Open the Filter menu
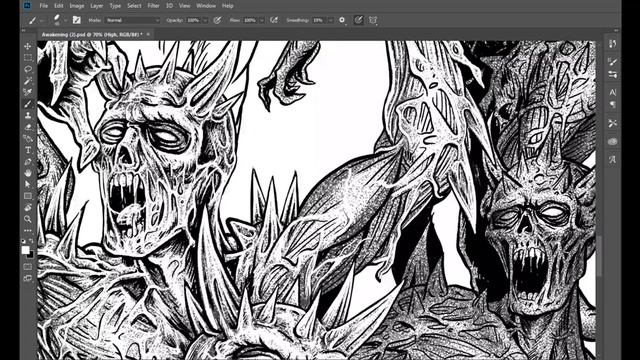The image size is (640, 360). 153,6
